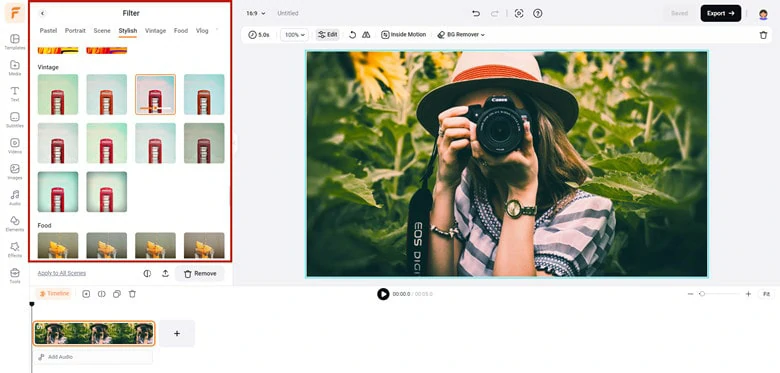Switch to the Food filter tab

click(x=181, y=31)
